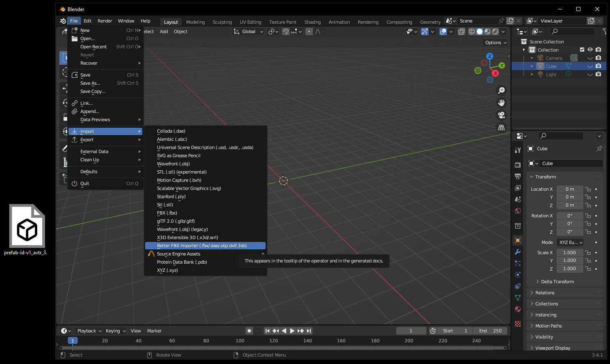Choose Better FBX Importer entry
The height and width of the screenshot is (364, 610).
(x=205, y=246)
